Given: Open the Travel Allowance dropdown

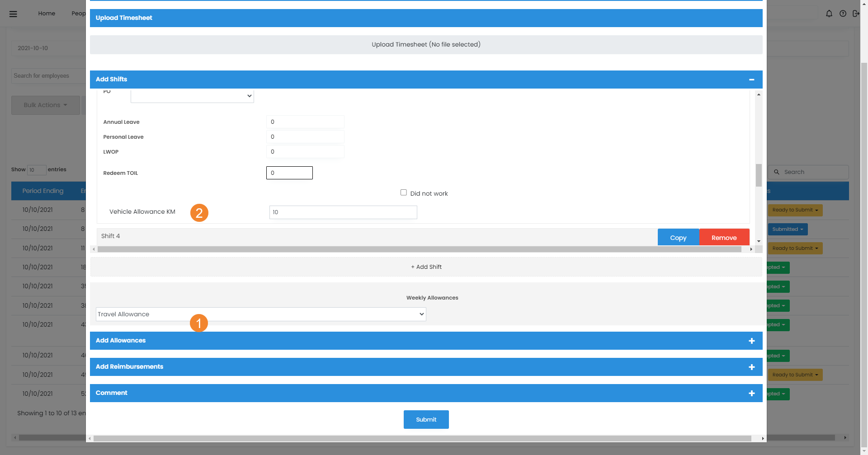Looking at the screenshot, I should [x=261, y=314].
